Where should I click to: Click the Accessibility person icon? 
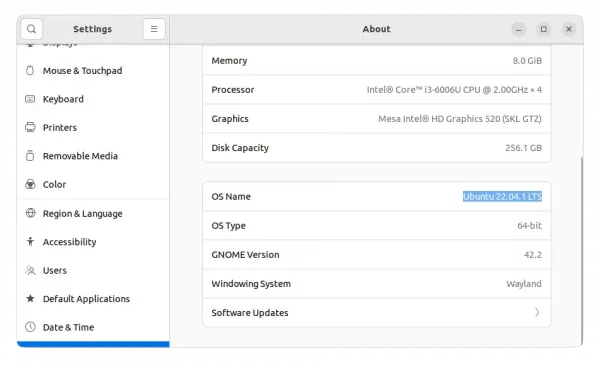coord(30,242)
